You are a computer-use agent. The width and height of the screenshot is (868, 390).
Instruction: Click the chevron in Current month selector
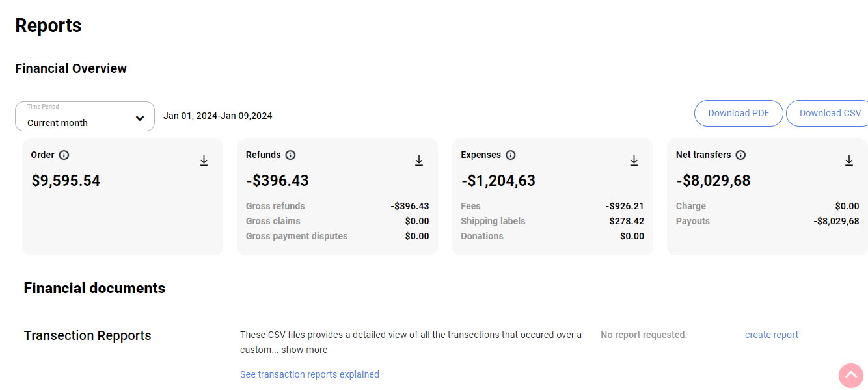click(140, 118)
